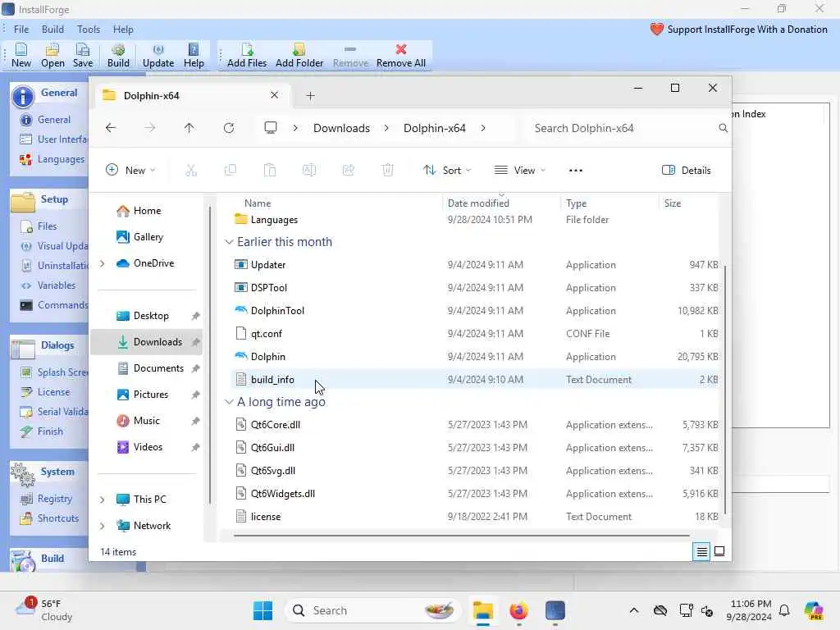
Task: Open the Build menu in InstallForge
Action: [52, 30]
